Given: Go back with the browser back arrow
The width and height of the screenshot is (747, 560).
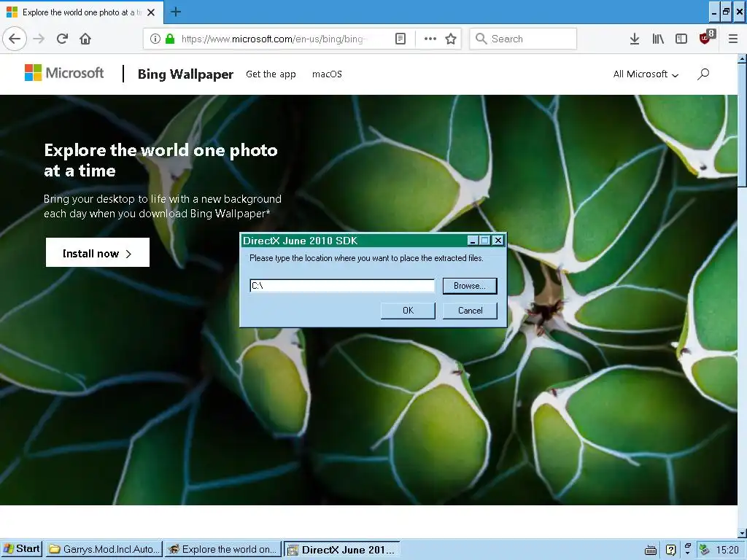Looking at the screenshot, I should [15, 39].
